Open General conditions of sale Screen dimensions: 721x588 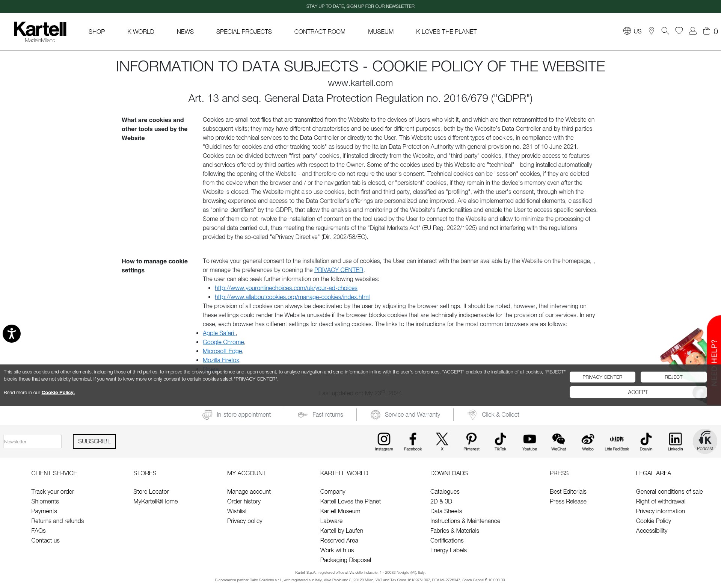tap(670, 492)
